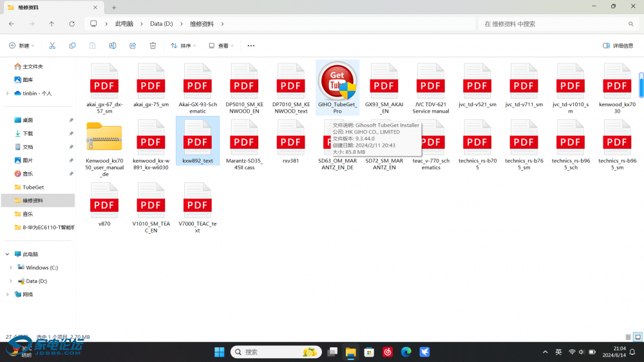Expand the Data (D:) drive node
Image resolution: width=644 pixels, height=362 pixels.
[11, 281]
